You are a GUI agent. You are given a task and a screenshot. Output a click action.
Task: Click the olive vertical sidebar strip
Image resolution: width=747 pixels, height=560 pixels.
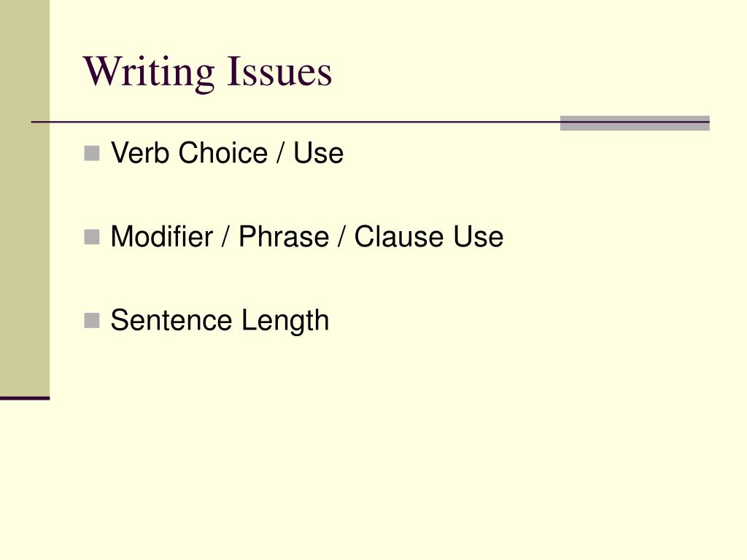(25, 198)
